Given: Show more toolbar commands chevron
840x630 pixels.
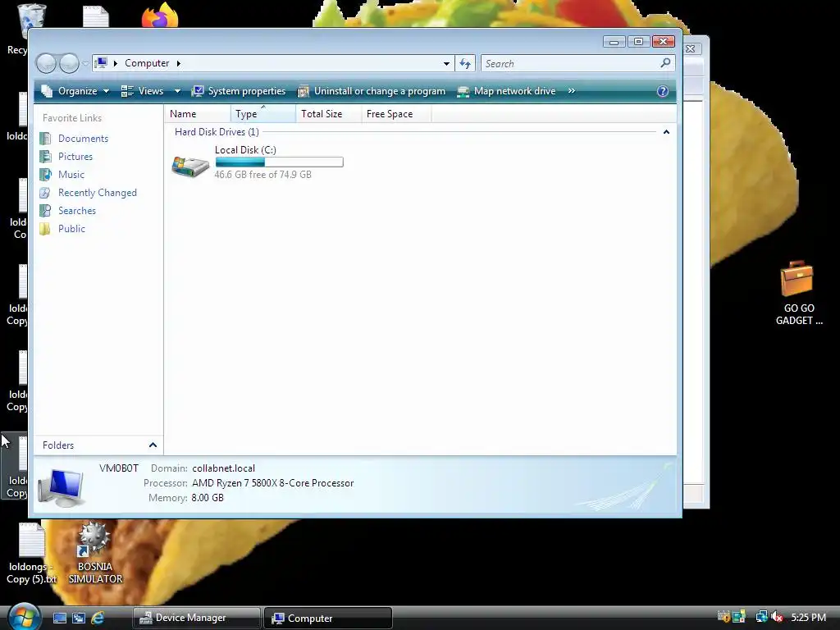Looking at the screenshot, I should 572,91.
